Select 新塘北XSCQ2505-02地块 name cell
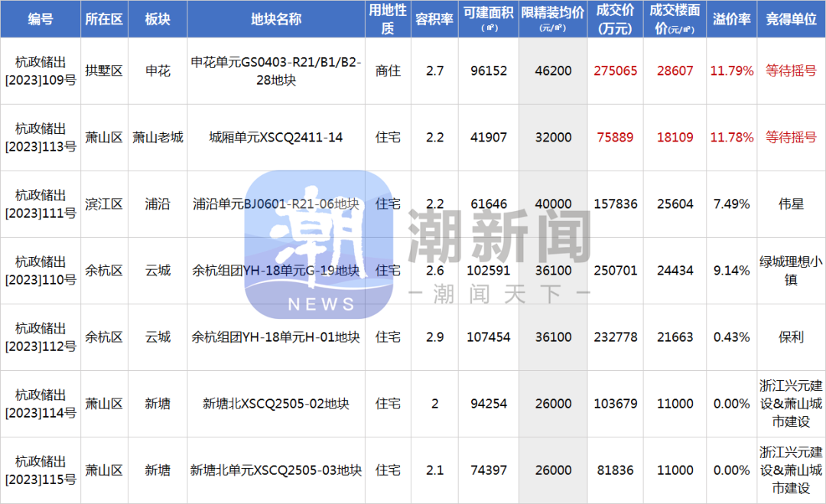The width and height of the screenshot is (826, 504). coord(276,404)
